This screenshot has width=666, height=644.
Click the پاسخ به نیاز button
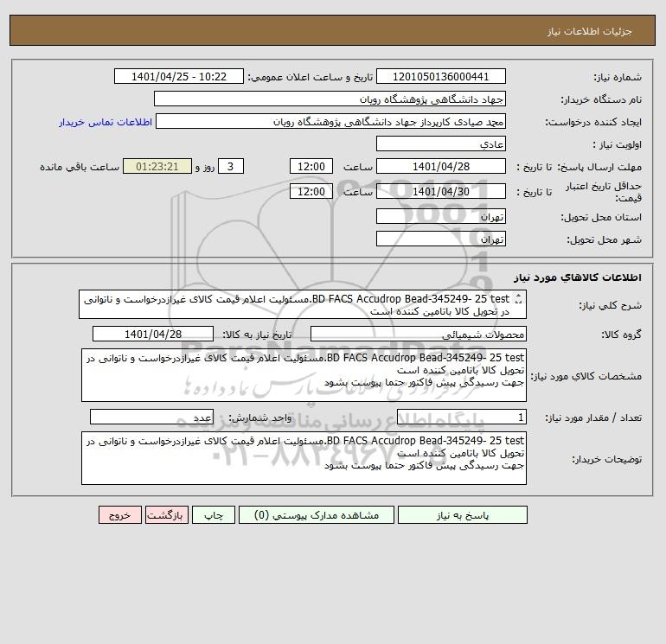coord(462,515)
